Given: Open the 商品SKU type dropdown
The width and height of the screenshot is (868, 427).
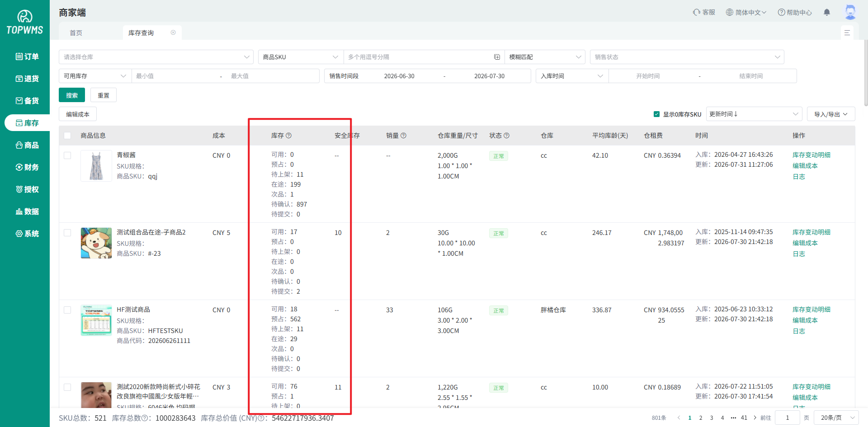Looking at the screenshot, I should tap(301, 57).
